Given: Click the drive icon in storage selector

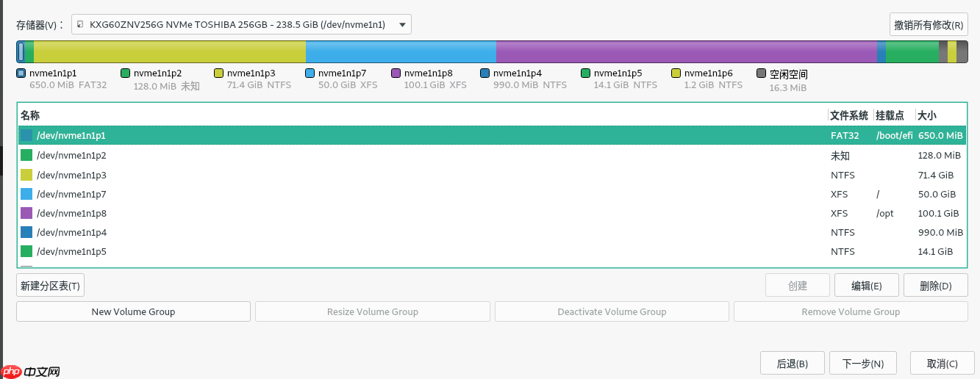Looking at the screenshot, I should coord(81,24).
